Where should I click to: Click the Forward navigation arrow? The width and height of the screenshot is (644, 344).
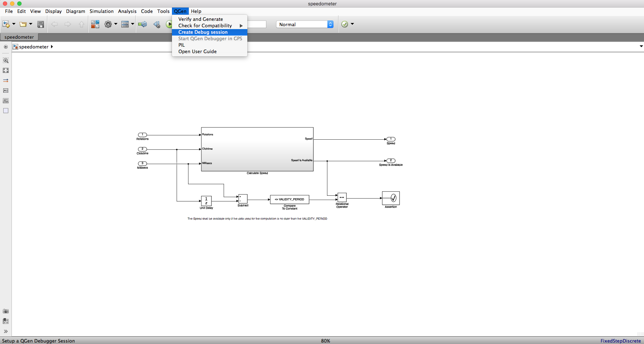coord(67,24)
